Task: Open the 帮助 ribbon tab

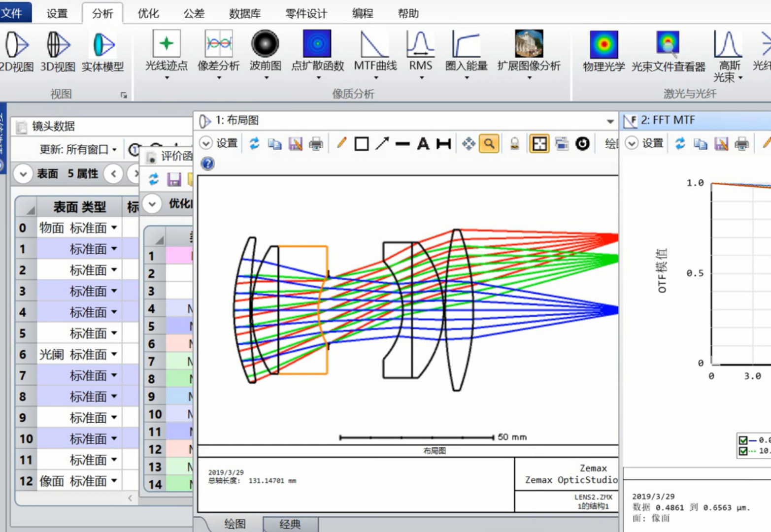Action: pos(408,13)
